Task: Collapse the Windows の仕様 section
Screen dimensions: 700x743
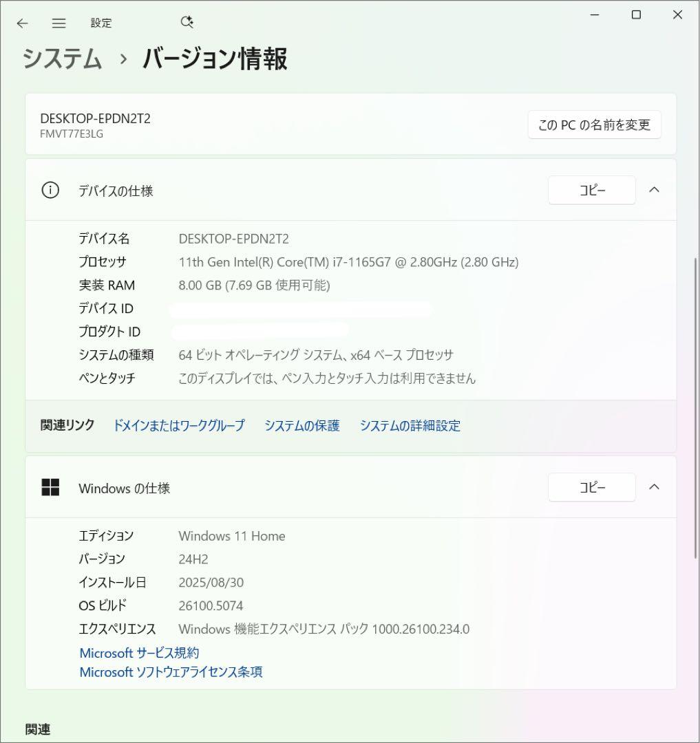Action: point(655,487)
